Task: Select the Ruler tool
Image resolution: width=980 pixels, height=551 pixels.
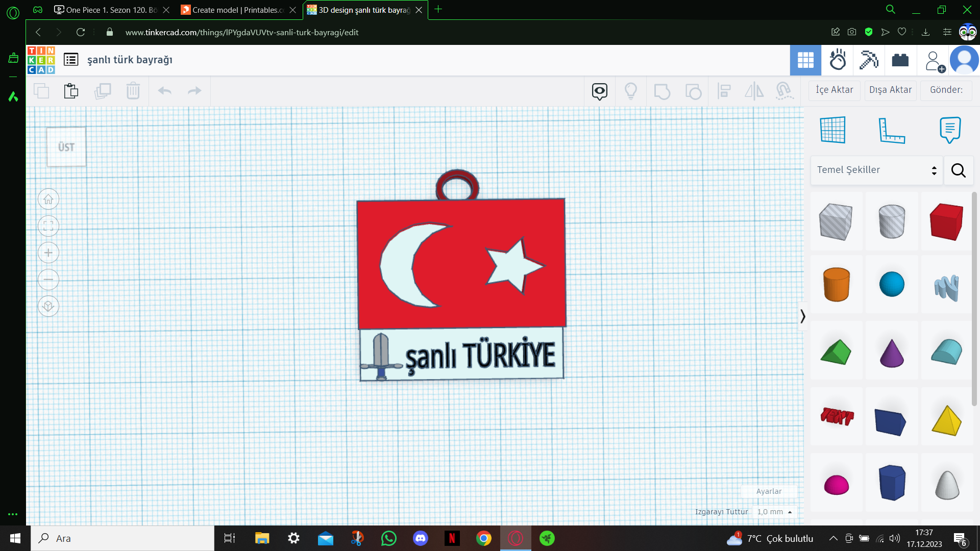Action: point(891,130)
